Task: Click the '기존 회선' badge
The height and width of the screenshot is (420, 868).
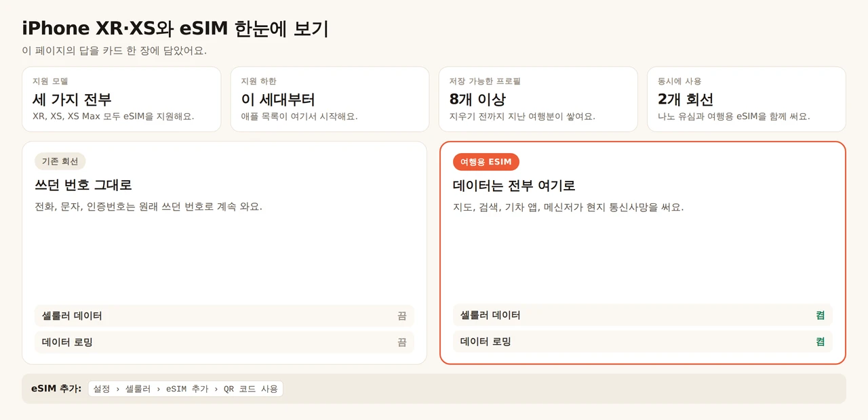Action: [60, 161]
